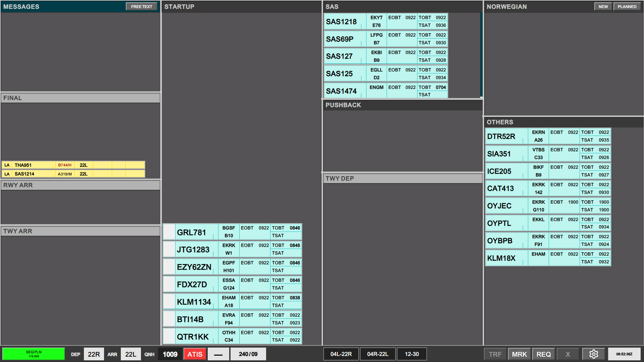
Task: Tick the checkbox on GRL781 strip
Action: (x=169, y=232)
